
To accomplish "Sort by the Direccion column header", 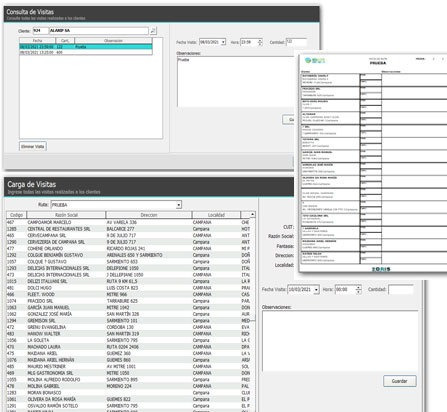I will click(149, 215).
